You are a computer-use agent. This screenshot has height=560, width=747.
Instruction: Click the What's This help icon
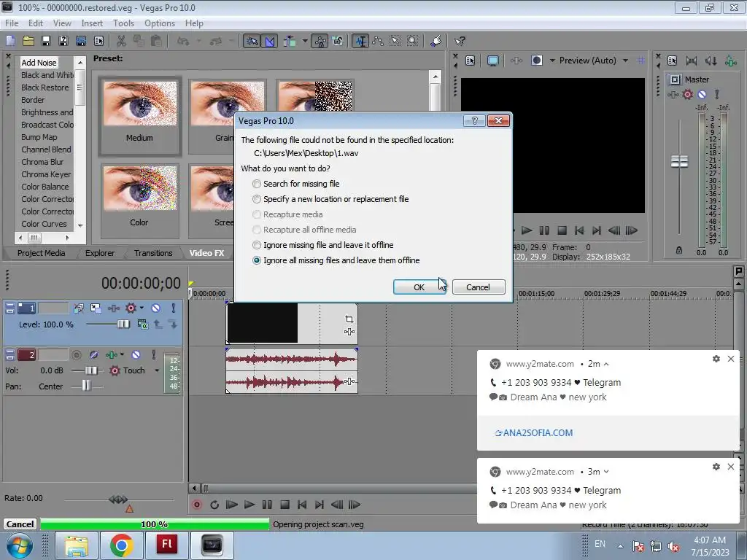(x=460, y=41)
